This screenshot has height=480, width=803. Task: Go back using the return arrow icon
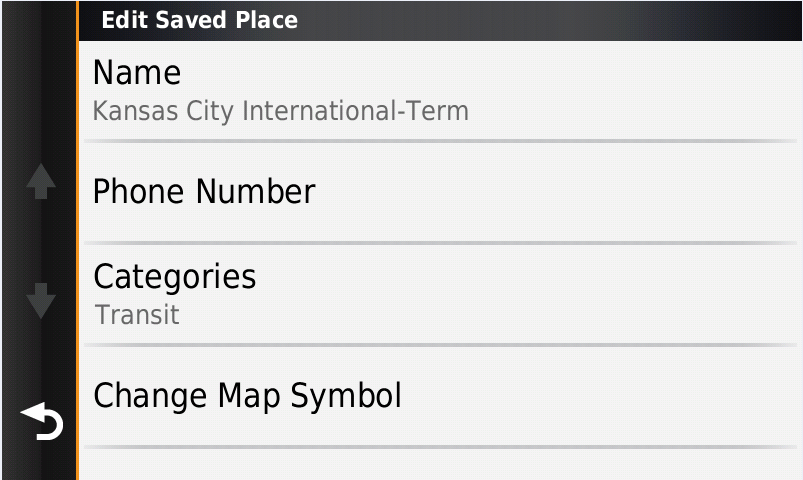pyautogui.click(x=41, y=422)
